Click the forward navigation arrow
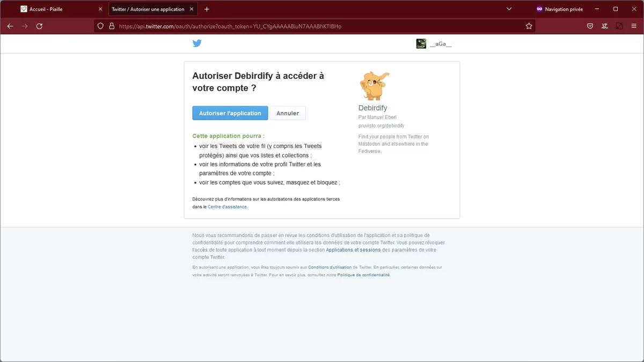Viewport: 644px width, 362px height. 25,26
